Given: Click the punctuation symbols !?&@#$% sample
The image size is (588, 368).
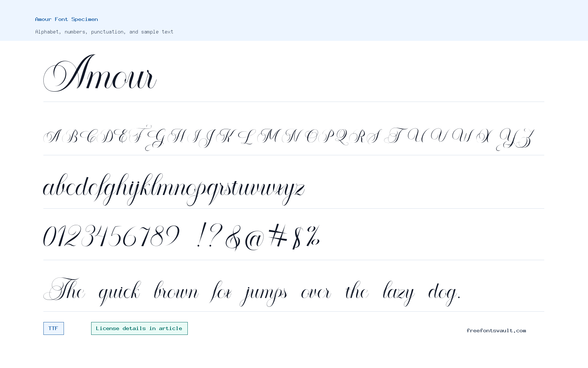Looking at the screenshot, I should tap(258, 236).
